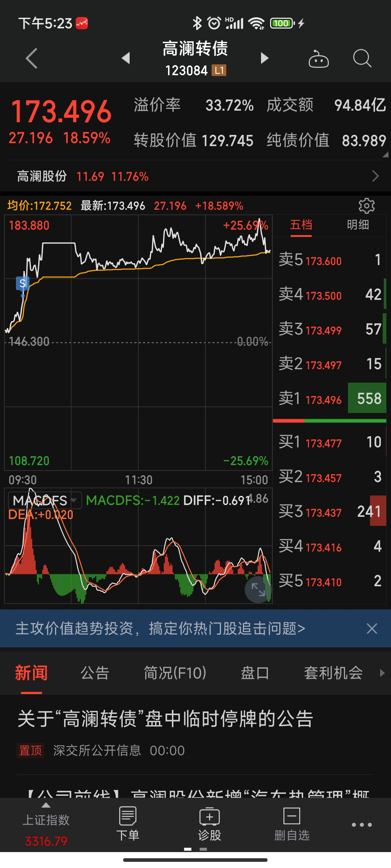Tap the red-green buy/sell ratio bar
The width and height of the screenshot is (391, 868).
[x=329, y=421]
